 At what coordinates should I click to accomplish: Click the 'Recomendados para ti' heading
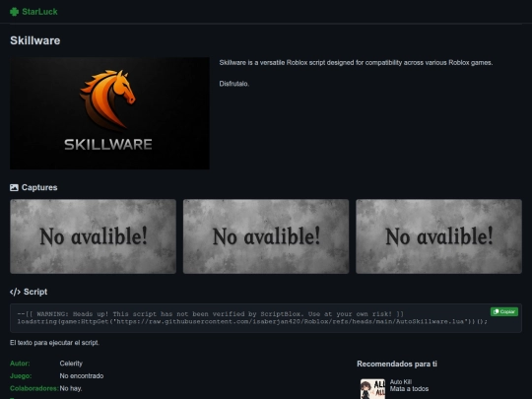pos(397,365)
